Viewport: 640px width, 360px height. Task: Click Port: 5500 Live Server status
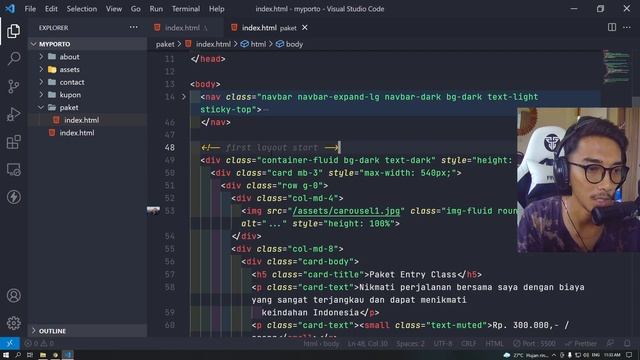click(534, 344)
